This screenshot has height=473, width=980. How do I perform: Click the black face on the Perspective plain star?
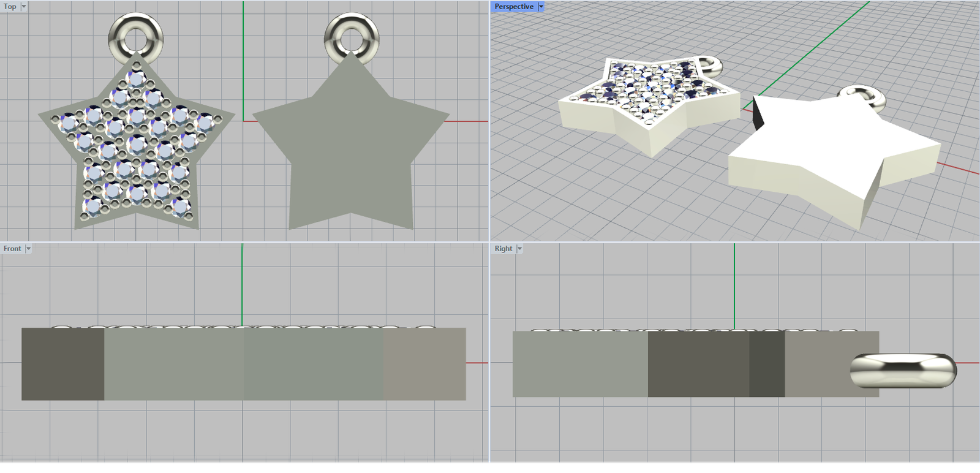click(758, 113)
